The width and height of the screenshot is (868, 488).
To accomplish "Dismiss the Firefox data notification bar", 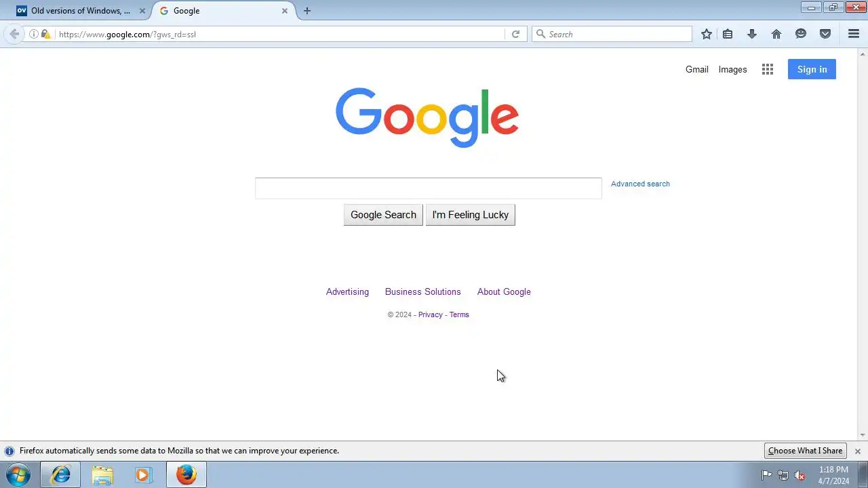I will click(858, 451).
